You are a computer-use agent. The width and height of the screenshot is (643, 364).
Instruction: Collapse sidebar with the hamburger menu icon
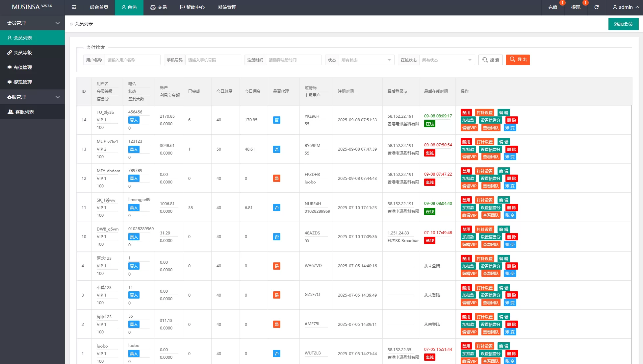[x=74, y=7]
